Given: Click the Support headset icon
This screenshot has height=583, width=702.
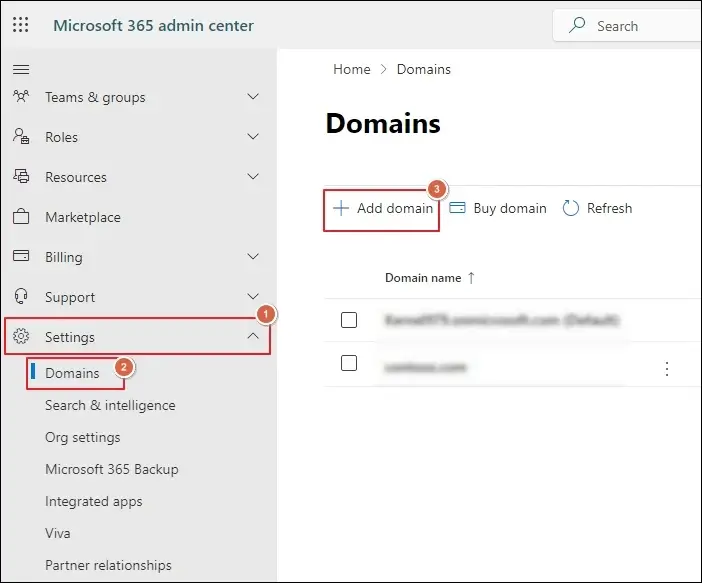Looking at the screenshot, I should [x=21, y=296].
